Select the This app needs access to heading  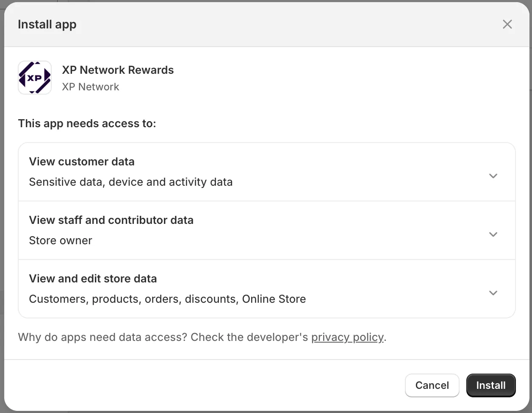coord(87,123)
